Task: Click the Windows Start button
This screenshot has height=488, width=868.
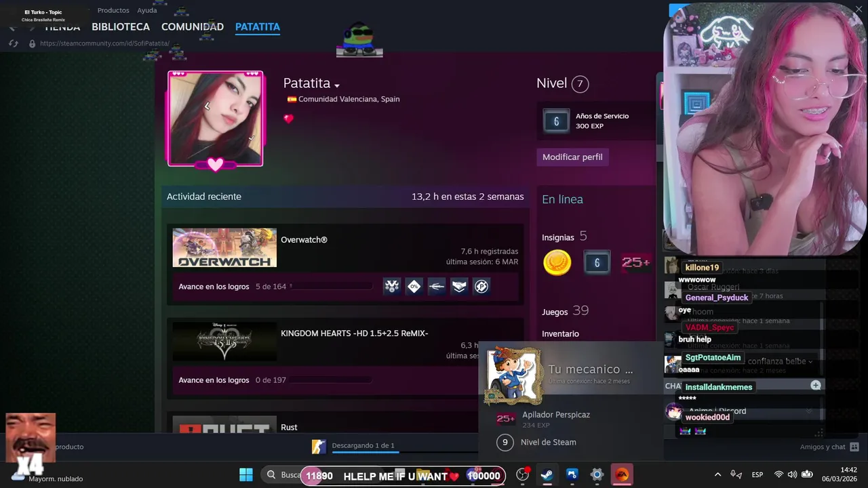Action: 245,474
